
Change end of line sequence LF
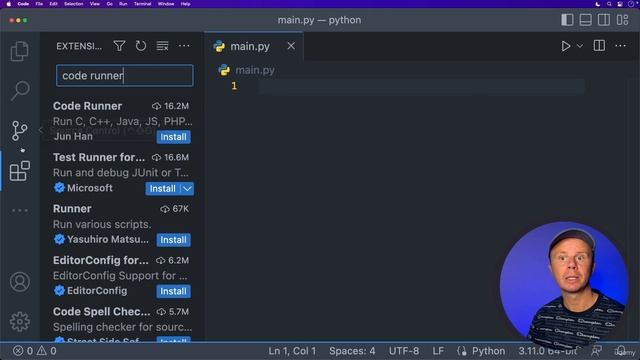pos(438,351)
